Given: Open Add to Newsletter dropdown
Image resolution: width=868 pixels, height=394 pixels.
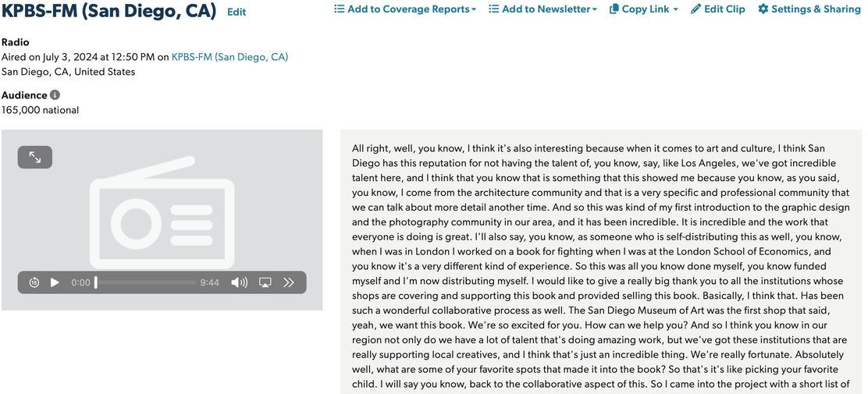Looking at the screenshot, I should pos(542,9).
